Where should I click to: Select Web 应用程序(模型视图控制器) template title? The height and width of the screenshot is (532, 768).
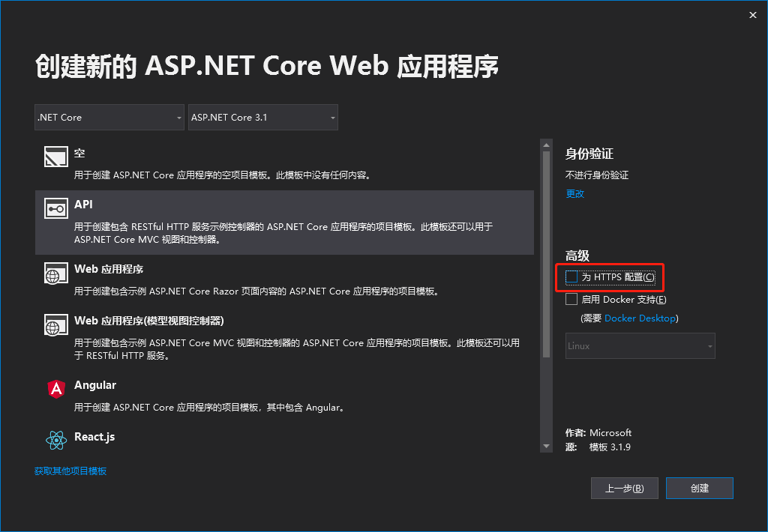[149, 321]
